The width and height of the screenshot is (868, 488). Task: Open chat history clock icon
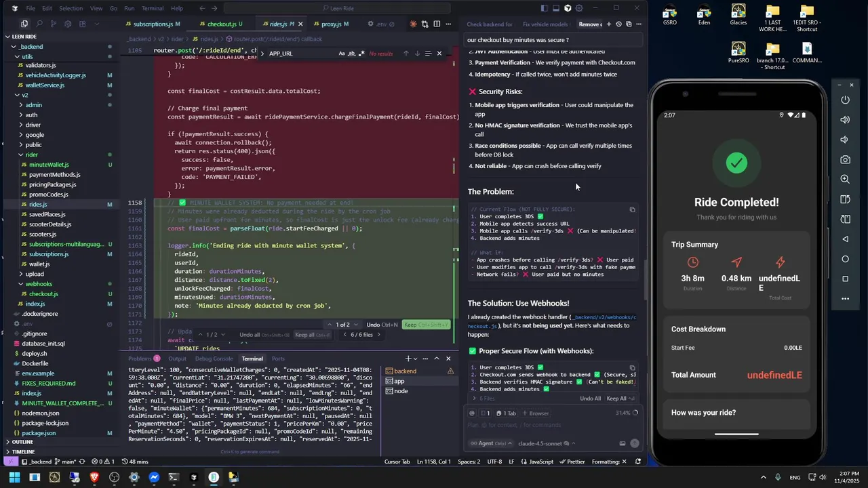618,24
